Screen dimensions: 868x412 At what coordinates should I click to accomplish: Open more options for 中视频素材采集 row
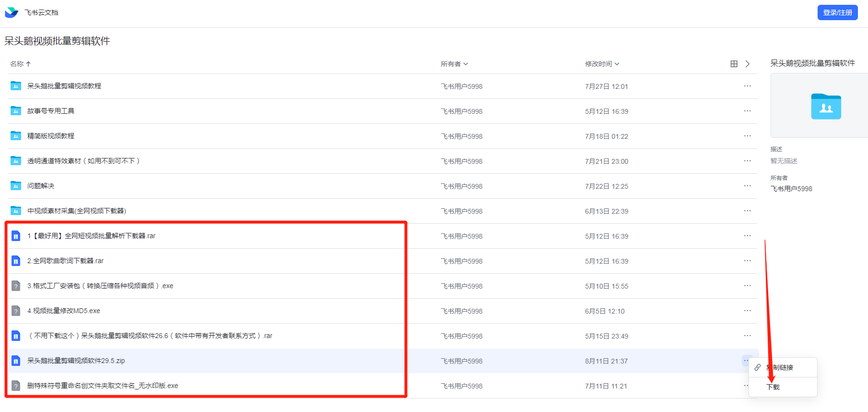coord(747,211)
